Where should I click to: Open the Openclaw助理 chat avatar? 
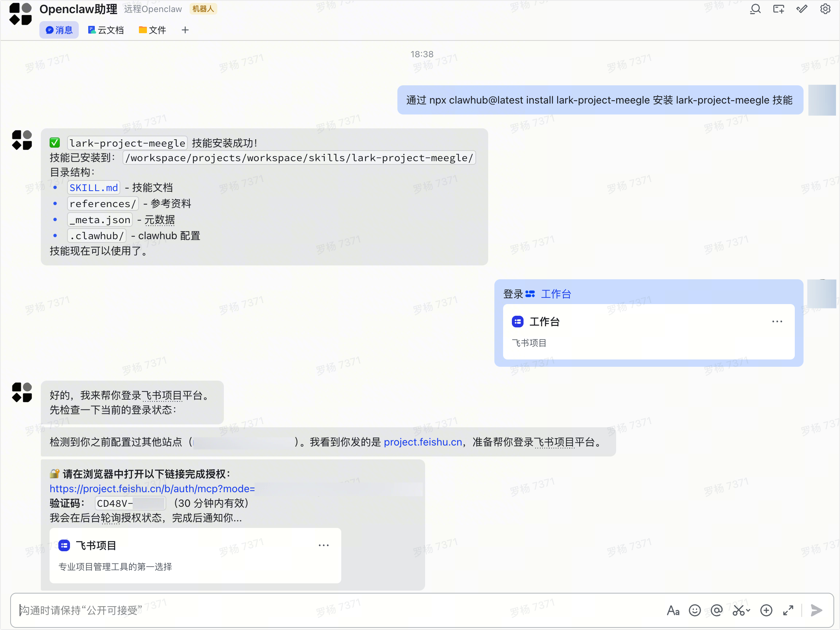tap(20, 15)
